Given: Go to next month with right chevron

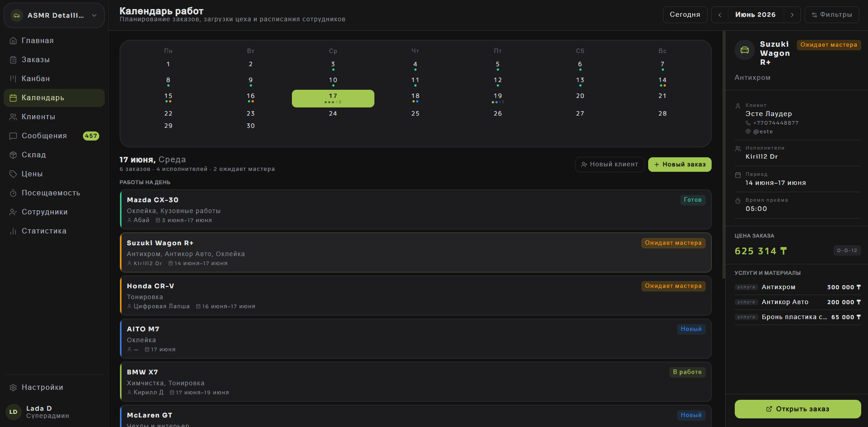Looking at the screenshot, I should pyautogui.click(x=792, y=15).
